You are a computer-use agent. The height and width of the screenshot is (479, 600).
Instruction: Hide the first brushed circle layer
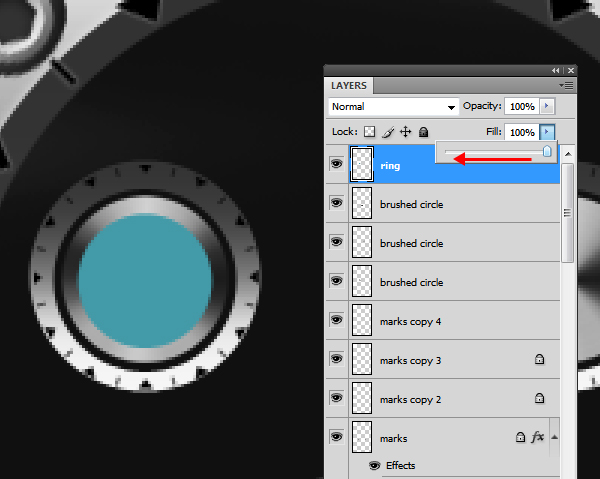[336, 203]
